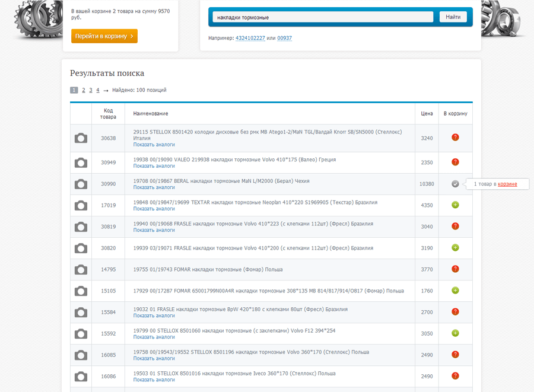
Task: Select current results page 1
Action: (74, 90)
